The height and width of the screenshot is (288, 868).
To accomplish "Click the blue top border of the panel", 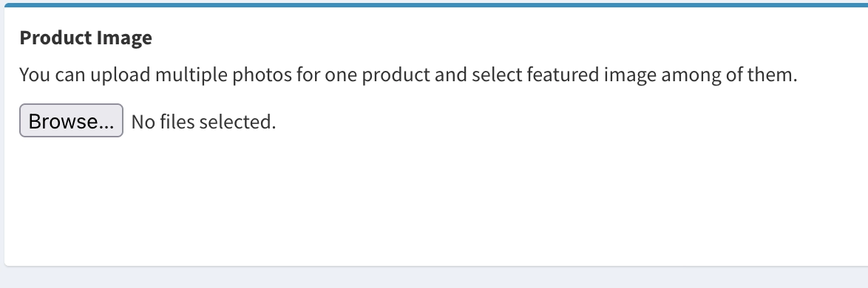I will point(436,5).
